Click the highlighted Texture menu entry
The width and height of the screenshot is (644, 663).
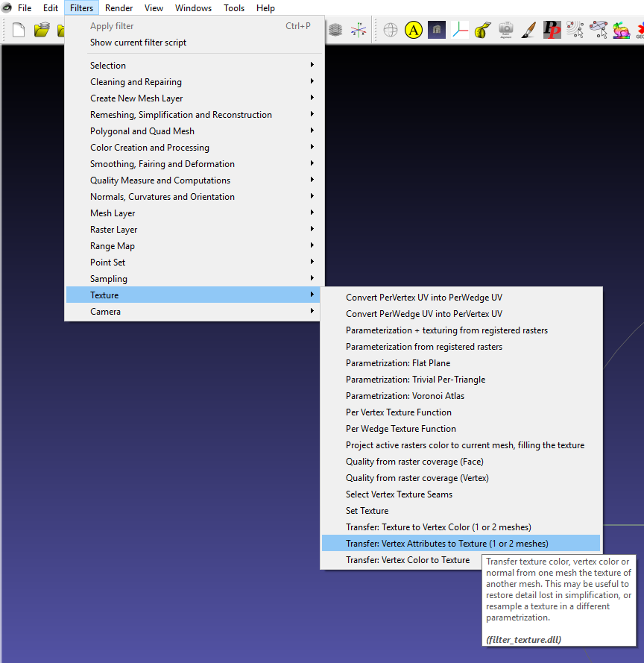click(193, 295)
